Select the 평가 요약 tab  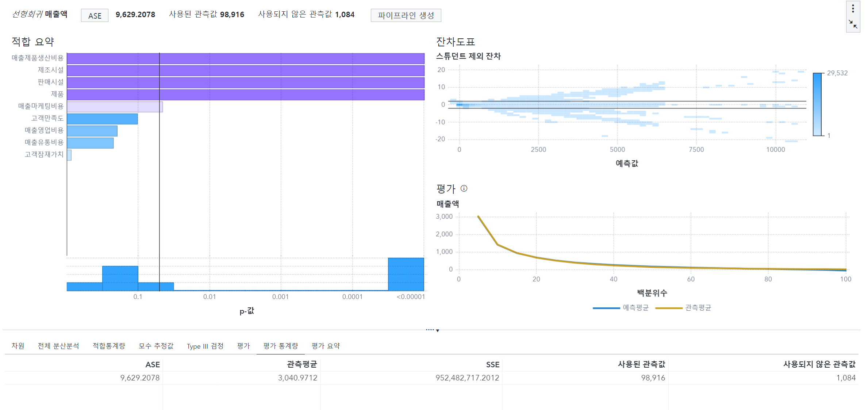pos(326,346)
